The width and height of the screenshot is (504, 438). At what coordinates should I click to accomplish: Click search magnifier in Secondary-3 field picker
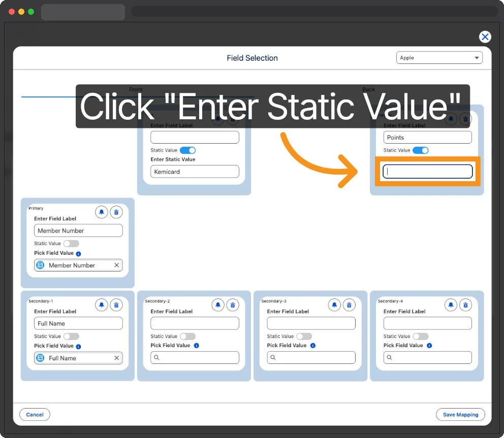[273, 357]
